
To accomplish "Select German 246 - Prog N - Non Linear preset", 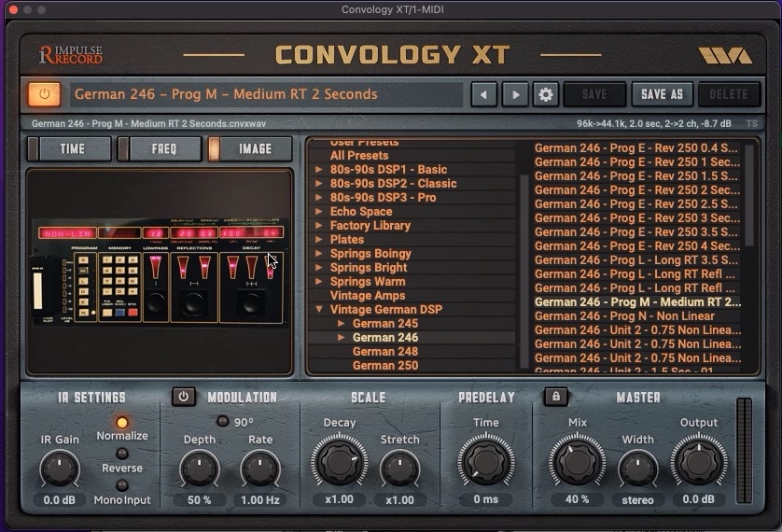I will [x=624, y=316].
